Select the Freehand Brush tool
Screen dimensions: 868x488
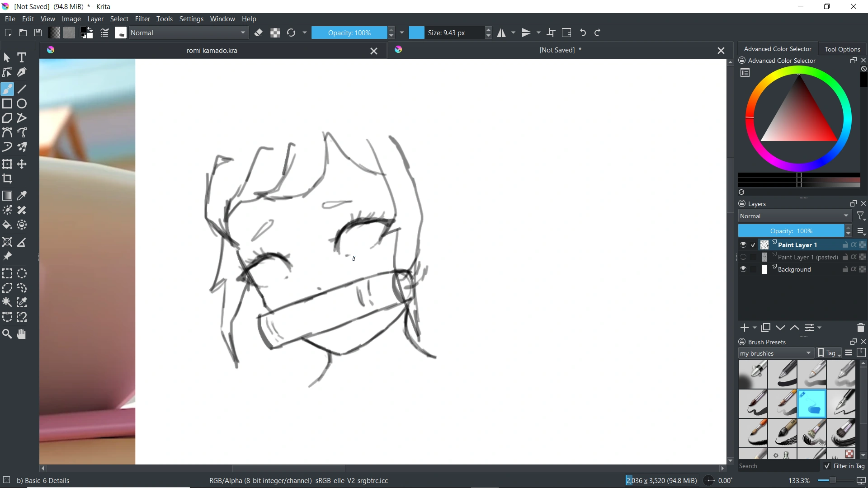click(x=7, y=89)
